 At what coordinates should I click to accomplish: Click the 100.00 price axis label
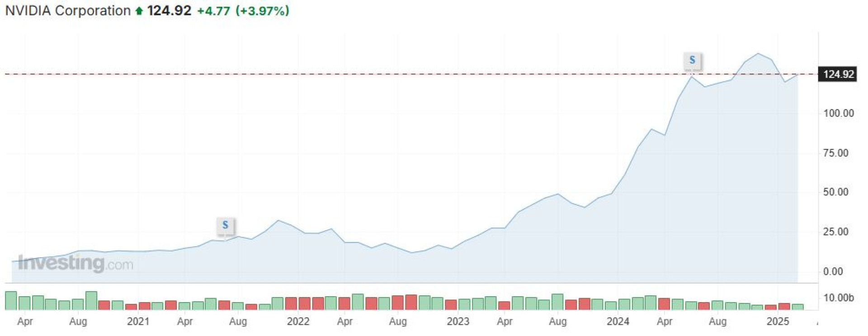coord(839,114)
